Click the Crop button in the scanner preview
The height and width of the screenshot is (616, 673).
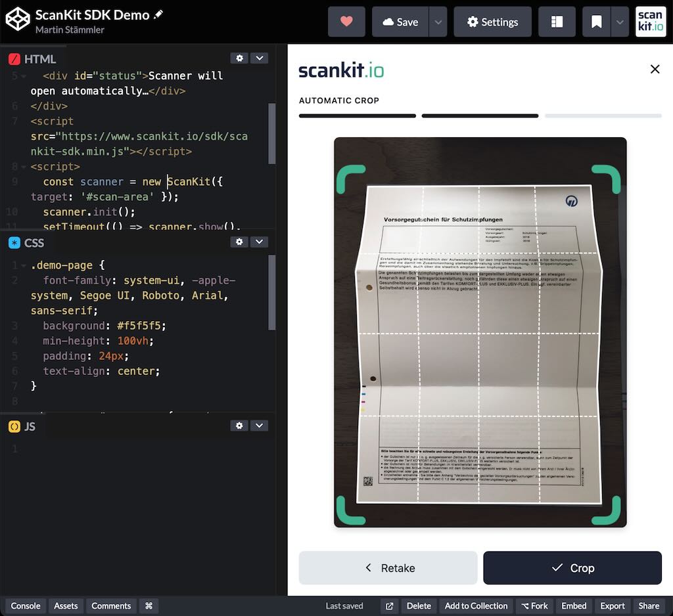572,567
